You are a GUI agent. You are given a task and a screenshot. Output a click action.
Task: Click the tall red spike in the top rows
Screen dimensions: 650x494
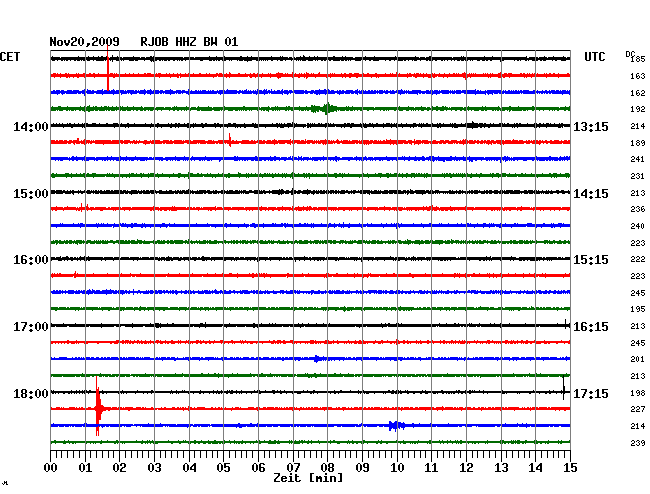[x=108, y=68]
